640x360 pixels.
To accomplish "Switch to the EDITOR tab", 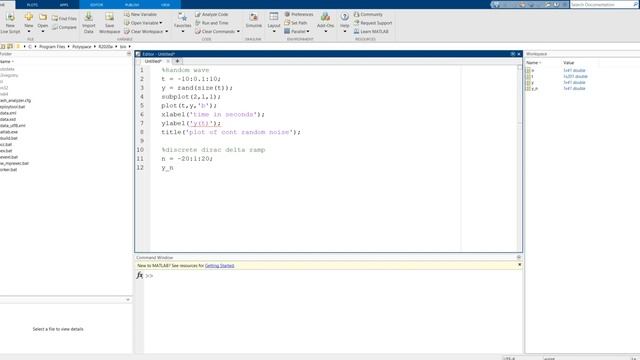I will pyautogui.click(x=96, y=4).
